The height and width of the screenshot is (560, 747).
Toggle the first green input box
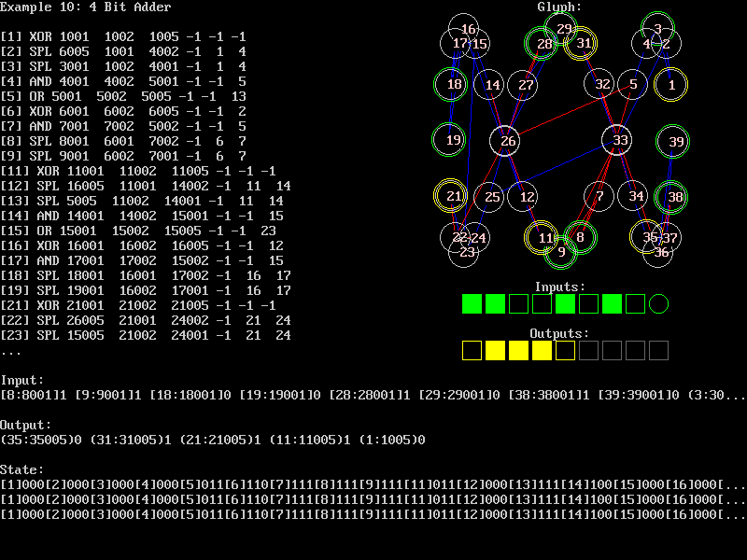[472, 303]
